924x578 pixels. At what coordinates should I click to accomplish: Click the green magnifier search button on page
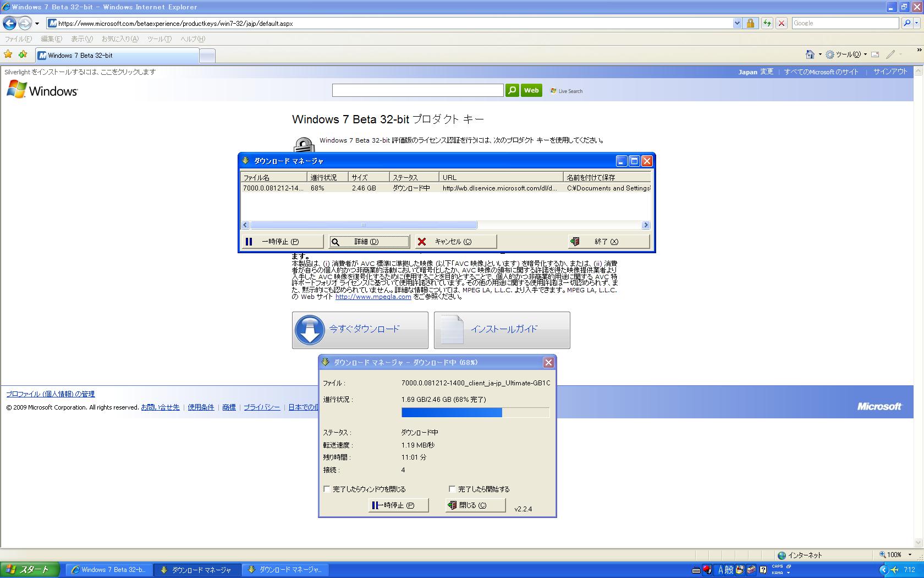[x=512, y=90]
